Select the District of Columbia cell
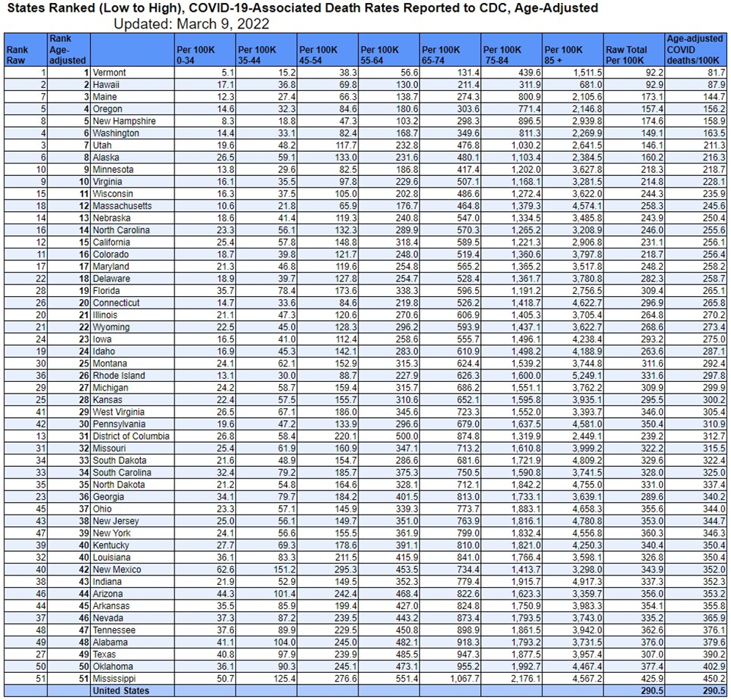Viewport: 731px width, 700px height. click(x=131, y=436)
